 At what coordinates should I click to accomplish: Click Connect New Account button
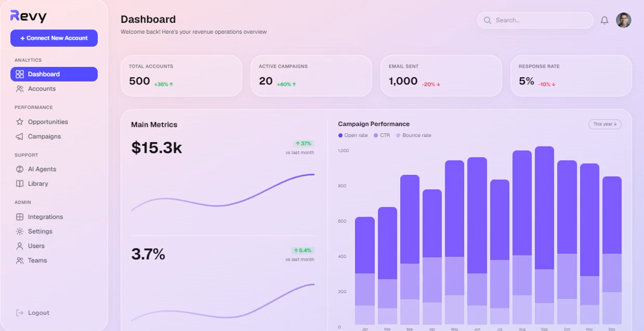[54, 38]
